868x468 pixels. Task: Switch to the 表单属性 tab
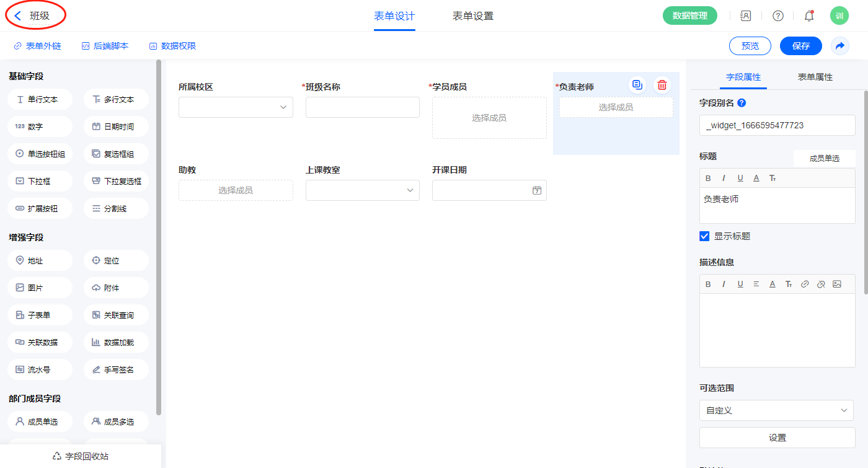[815, 77]
